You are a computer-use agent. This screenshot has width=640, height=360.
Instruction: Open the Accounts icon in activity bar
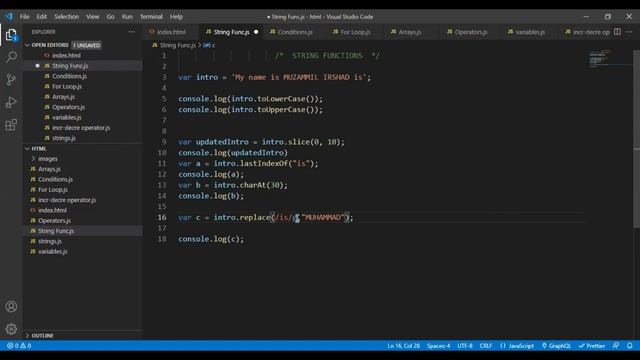(x=11, y=307)
